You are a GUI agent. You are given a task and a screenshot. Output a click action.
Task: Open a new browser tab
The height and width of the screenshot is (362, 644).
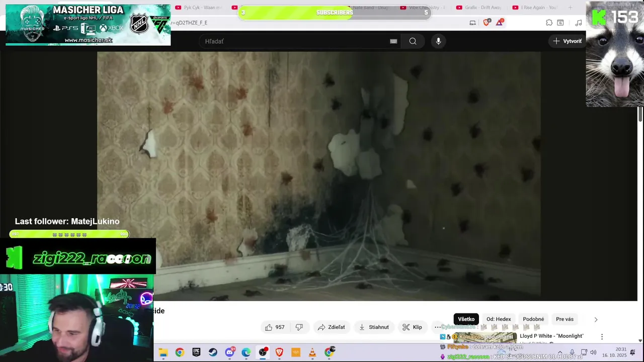tap(570, 8)
